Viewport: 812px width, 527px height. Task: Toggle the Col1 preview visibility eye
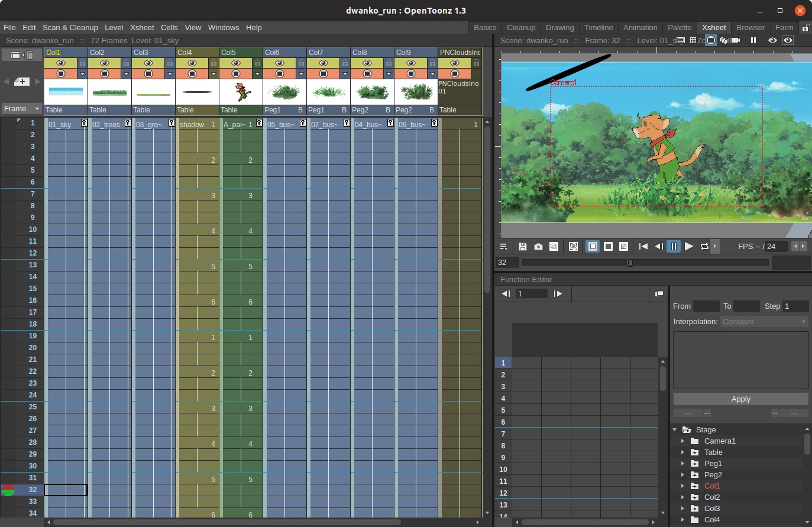(x=61, y=63)
